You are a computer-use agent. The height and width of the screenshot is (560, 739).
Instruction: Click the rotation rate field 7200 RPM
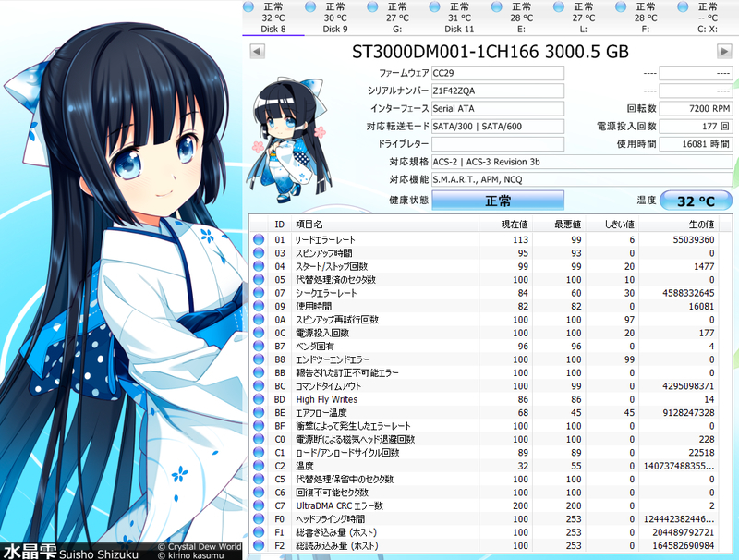696,108
